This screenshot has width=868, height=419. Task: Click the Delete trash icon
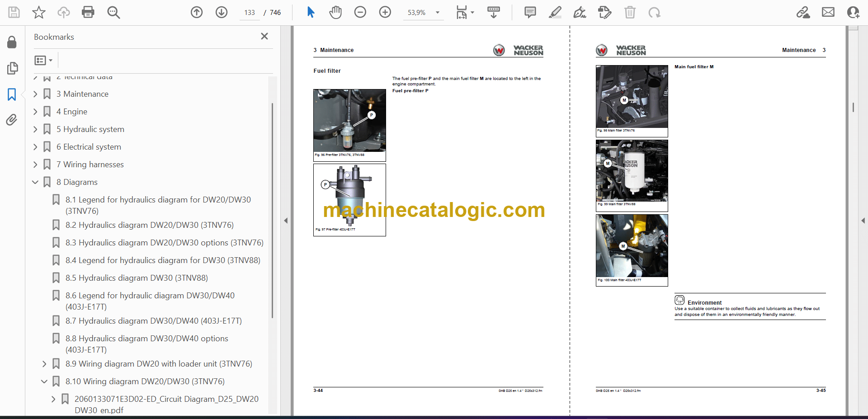tap(630, 12)
